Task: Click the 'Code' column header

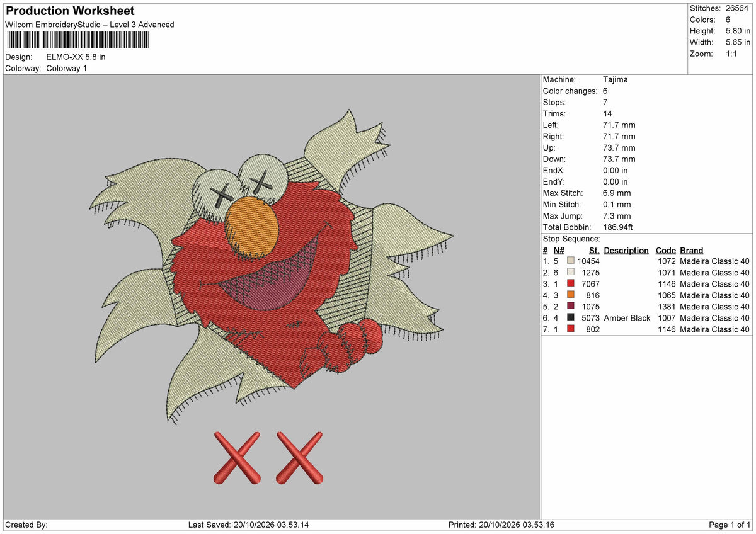Action: (666, 250)
